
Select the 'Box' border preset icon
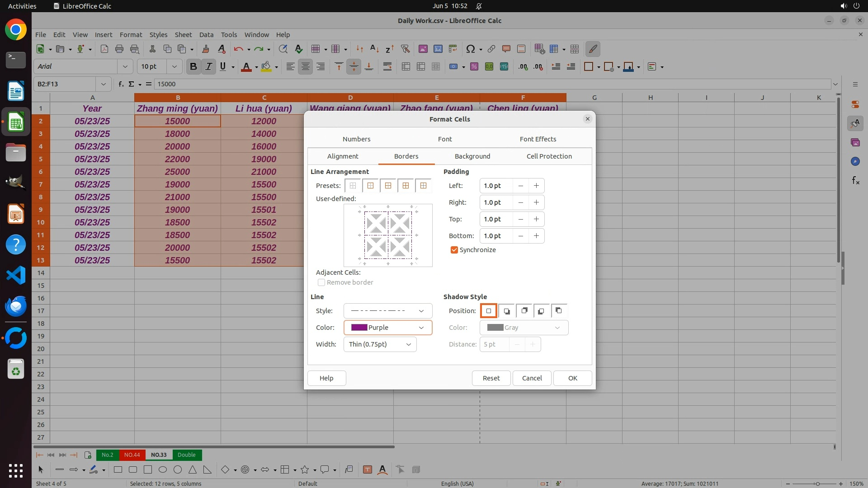pos(370,186)
